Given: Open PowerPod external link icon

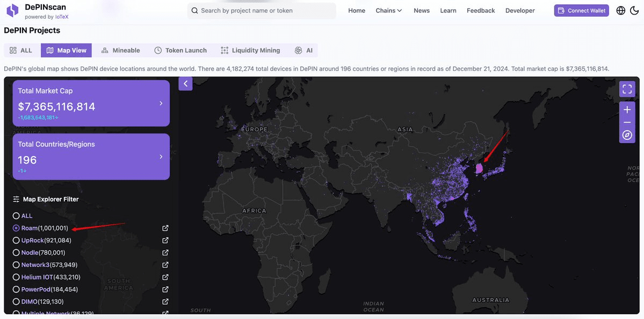Looking at the screenshot, I should pyautogui.click(x=165, y=290).
